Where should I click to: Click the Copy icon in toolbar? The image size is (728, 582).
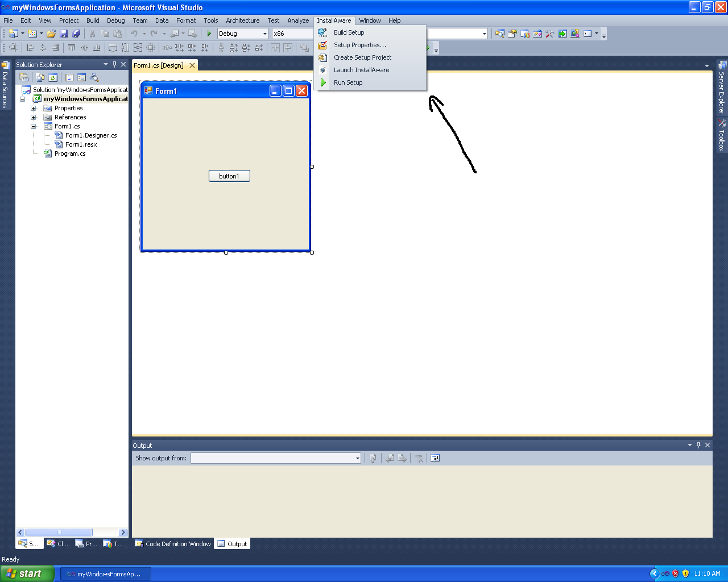(105, 34)
